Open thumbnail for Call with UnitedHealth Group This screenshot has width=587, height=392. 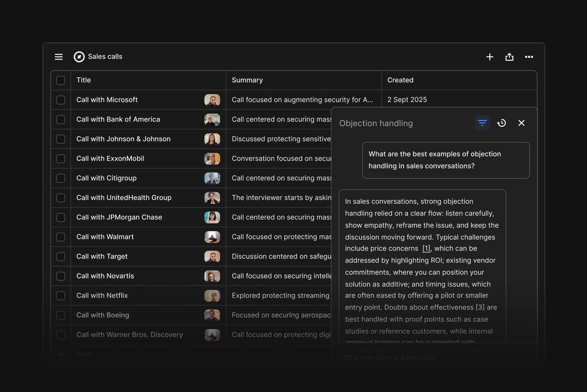tap(212, 198)
